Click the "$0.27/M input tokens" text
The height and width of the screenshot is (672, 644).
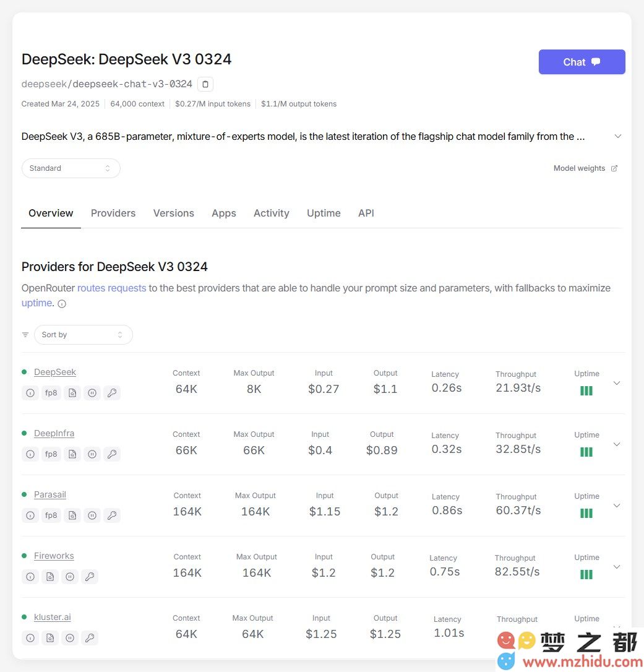(213, 104)
